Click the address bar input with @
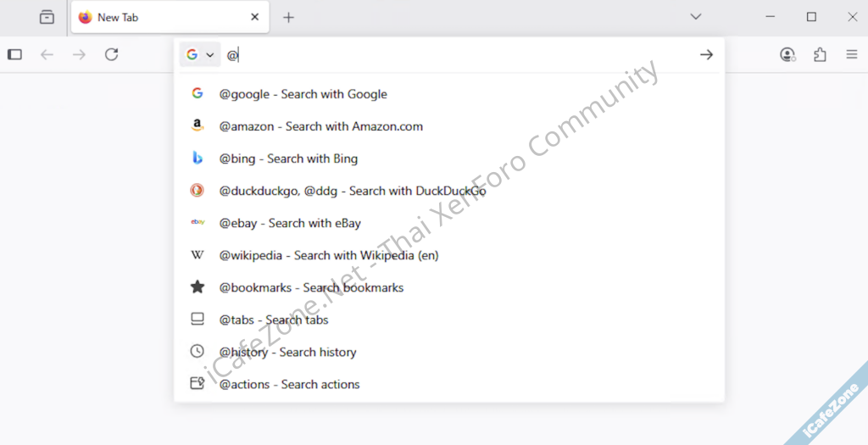 459,55
